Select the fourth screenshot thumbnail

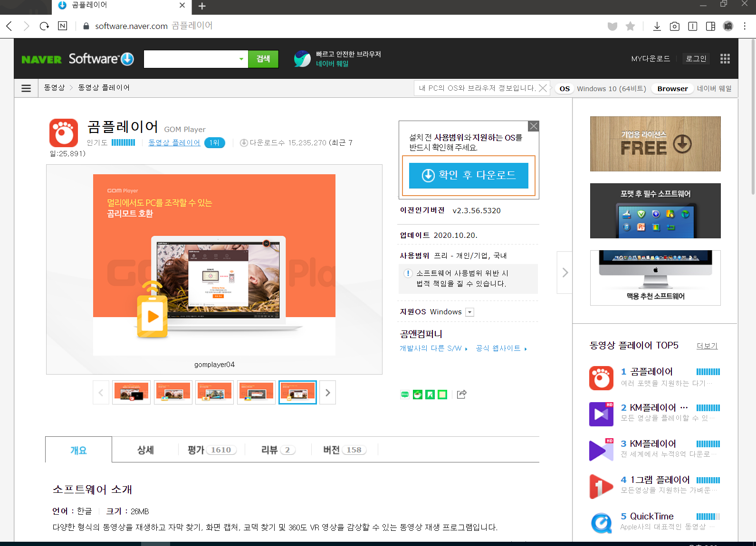[256, 392]
